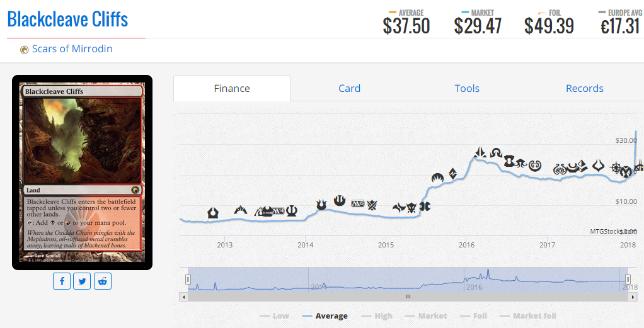Click the navigator scroll-right arrow
This screenshot has width=644, height=328.
(x=633, y=297)
